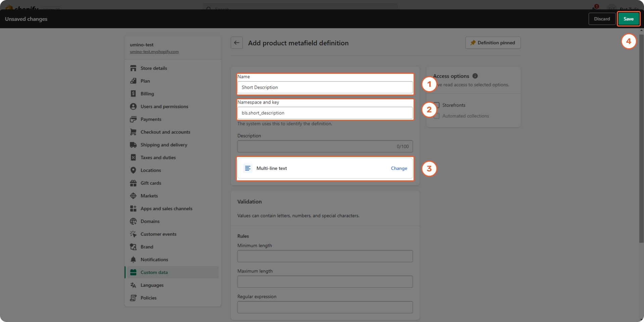Open the Markets settings page
The image size is (644, 322).
[149, 196]
